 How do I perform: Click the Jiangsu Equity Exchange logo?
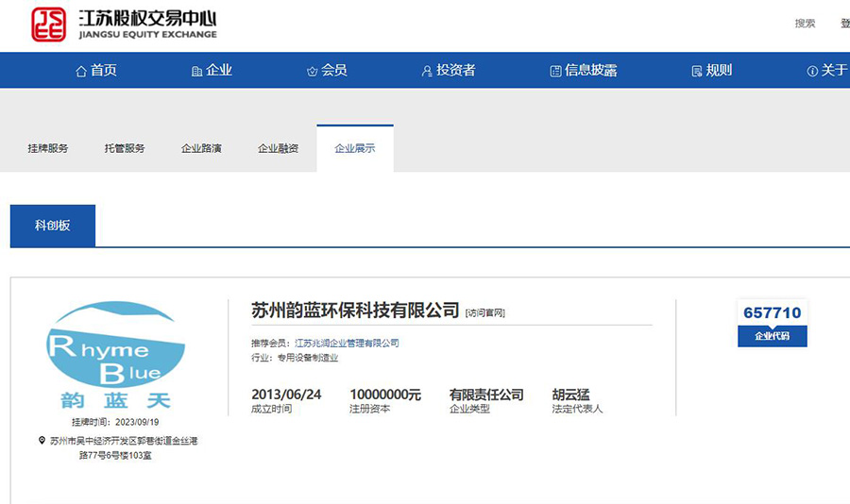tap(125, 25)
